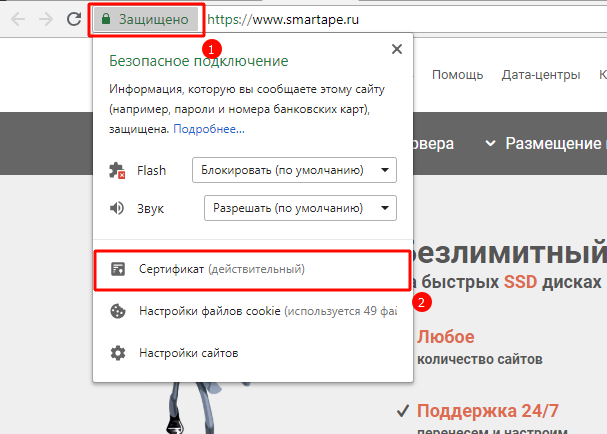Click the certificate icon
Viewport: 607px width, 434px height.
[x=118, y=270]
